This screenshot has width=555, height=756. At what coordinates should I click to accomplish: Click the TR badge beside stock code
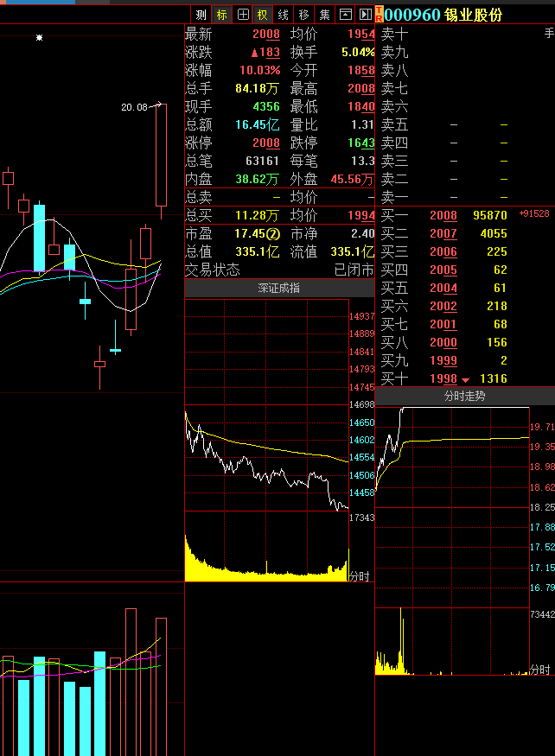tap(379, 15)
